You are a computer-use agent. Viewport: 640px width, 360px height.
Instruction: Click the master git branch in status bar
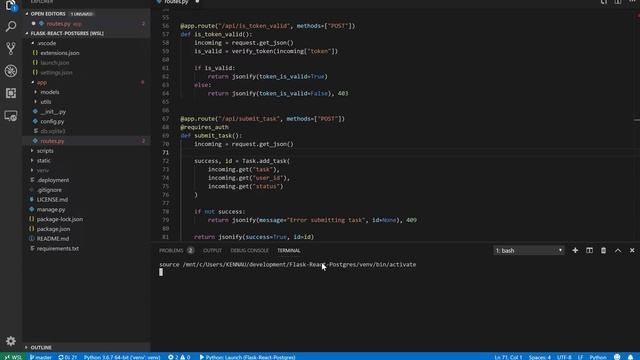coord(41,357)
